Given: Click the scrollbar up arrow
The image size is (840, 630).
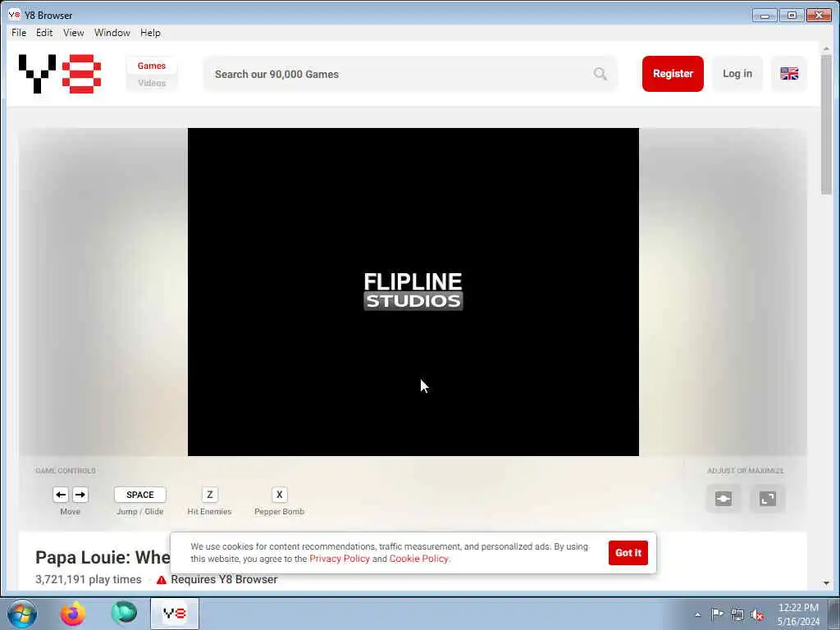Looking at the screenshot, I should click(x=826, y=49).
